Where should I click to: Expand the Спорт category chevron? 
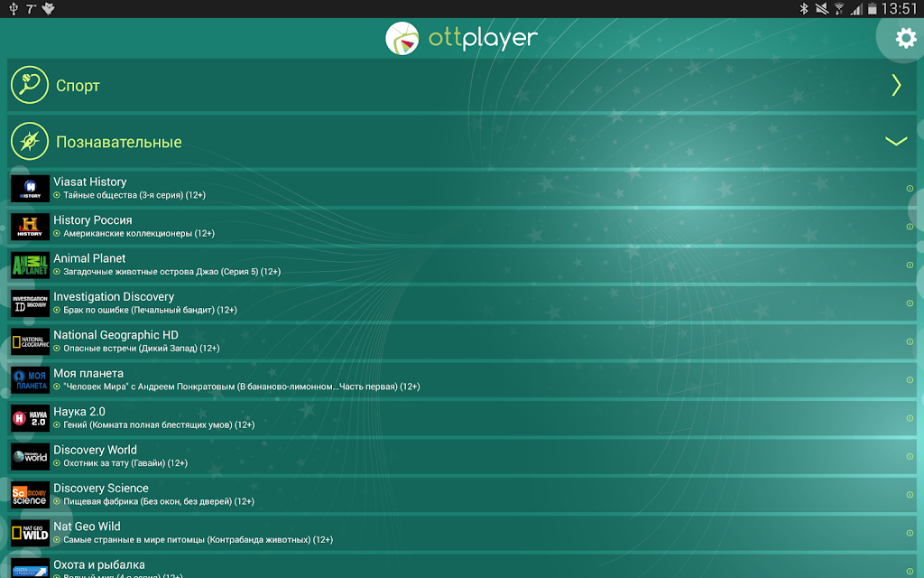coord(896,85)
